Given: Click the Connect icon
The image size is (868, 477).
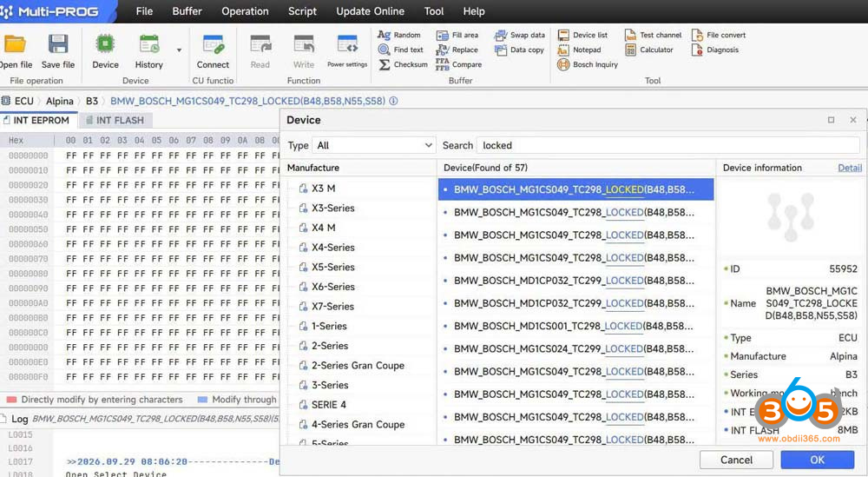Looking at the screenshot, I should pyautogui.click(x=214, y=44).
